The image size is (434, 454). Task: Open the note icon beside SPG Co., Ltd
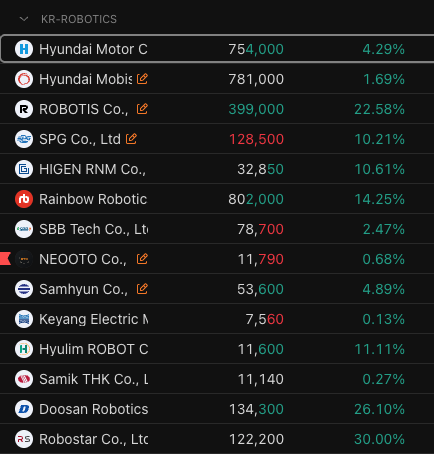(131, 139)
